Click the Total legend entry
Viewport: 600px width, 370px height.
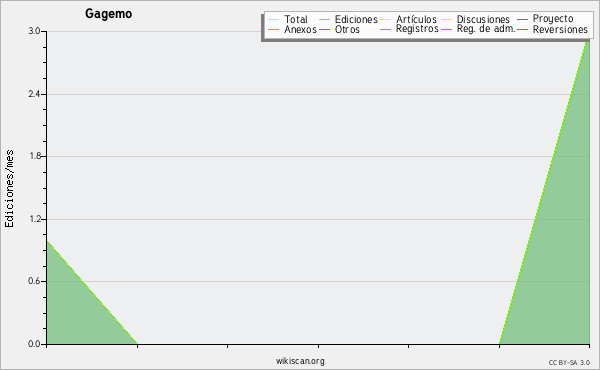(288, 19)
